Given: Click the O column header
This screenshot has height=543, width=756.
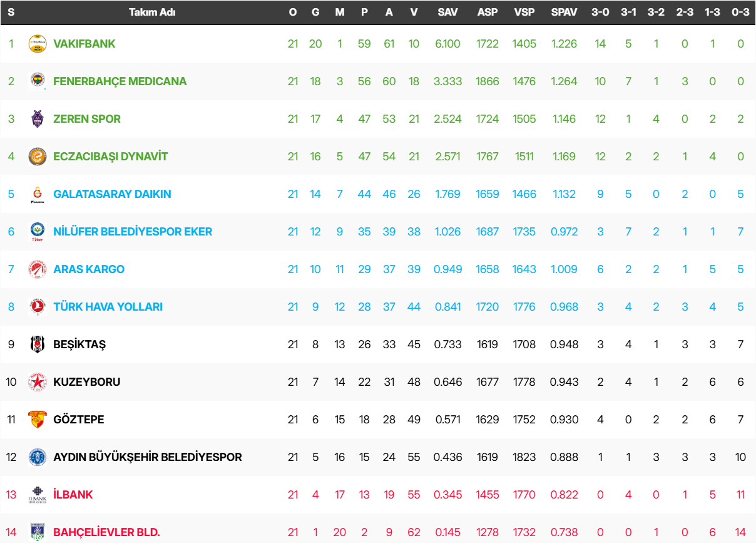Looking at the screenshot, I should [293, 13].
